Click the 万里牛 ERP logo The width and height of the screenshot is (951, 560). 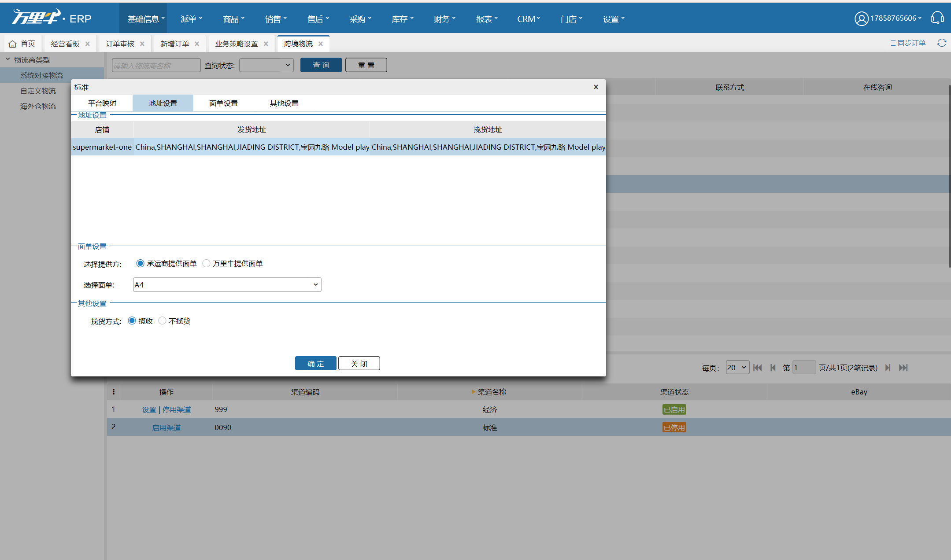pos(52,18)
